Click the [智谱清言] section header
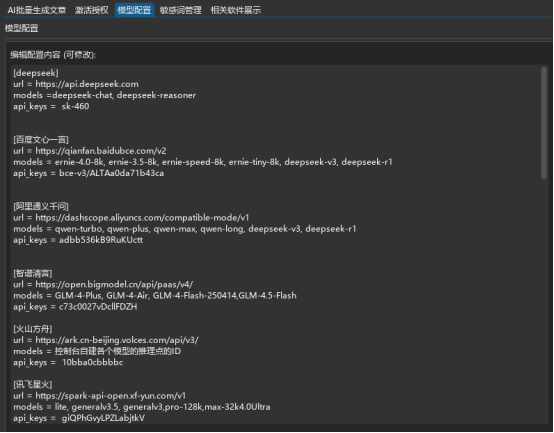554x433 pixels. (x=33, y=273)
